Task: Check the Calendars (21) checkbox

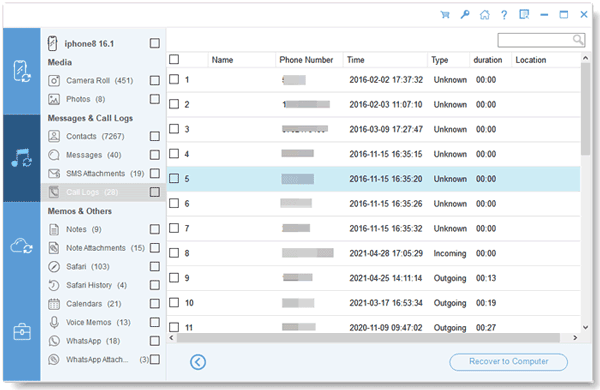Action: click(x=155, y=304)
